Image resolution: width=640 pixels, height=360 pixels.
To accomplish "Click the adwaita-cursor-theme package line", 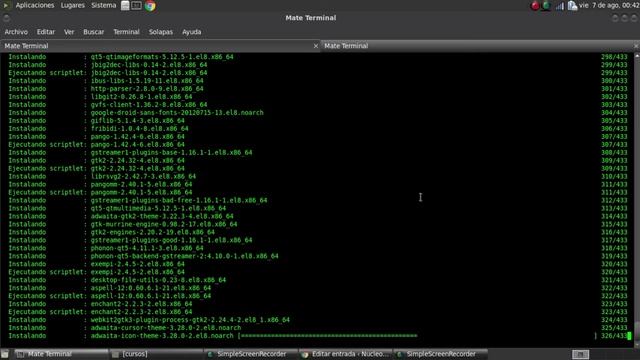I will tap(166, 328).
